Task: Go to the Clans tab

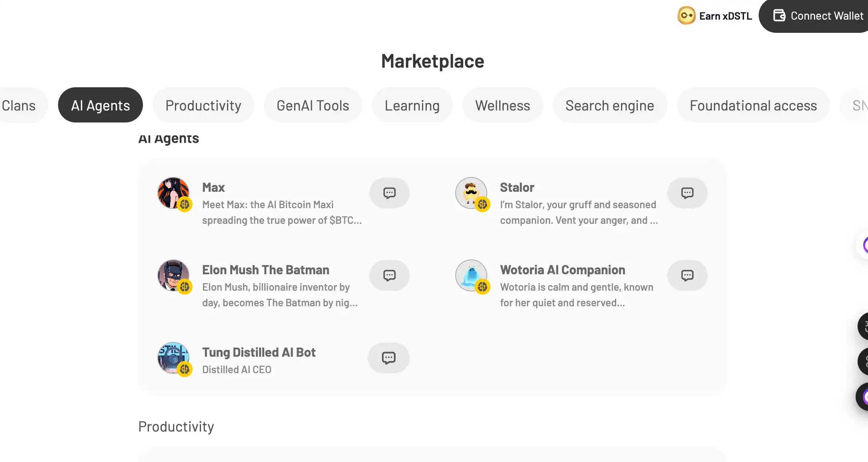Action: click(19, 105)
